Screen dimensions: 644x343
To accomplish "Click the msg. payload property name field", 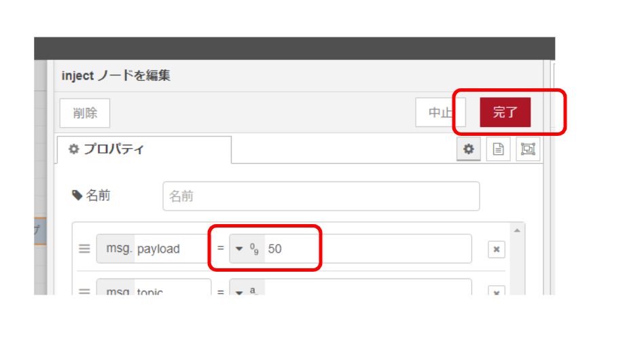I will [173, 249].
